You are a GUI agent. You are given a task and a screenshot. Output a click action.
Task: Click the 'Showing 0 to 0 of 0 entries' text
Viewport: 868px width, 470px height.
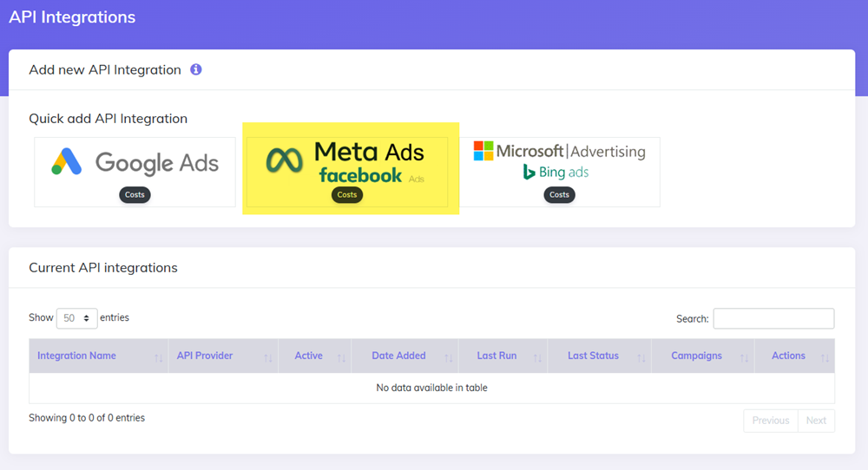point(87,418)
